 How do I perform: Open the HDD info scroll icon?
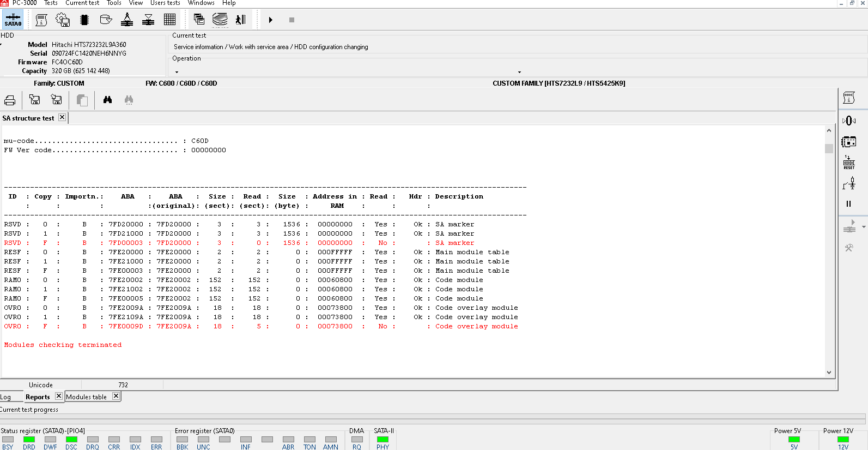(41, 20)
